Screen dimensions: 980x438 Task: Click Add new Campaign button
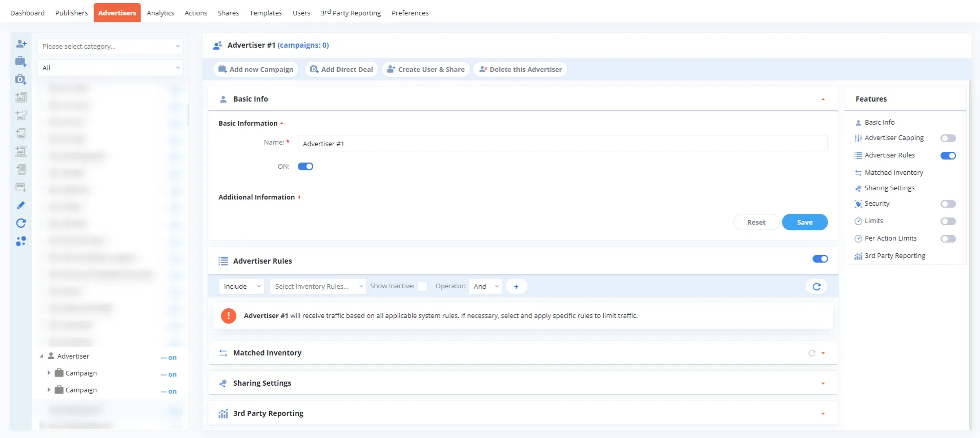[x=256, y=69]
